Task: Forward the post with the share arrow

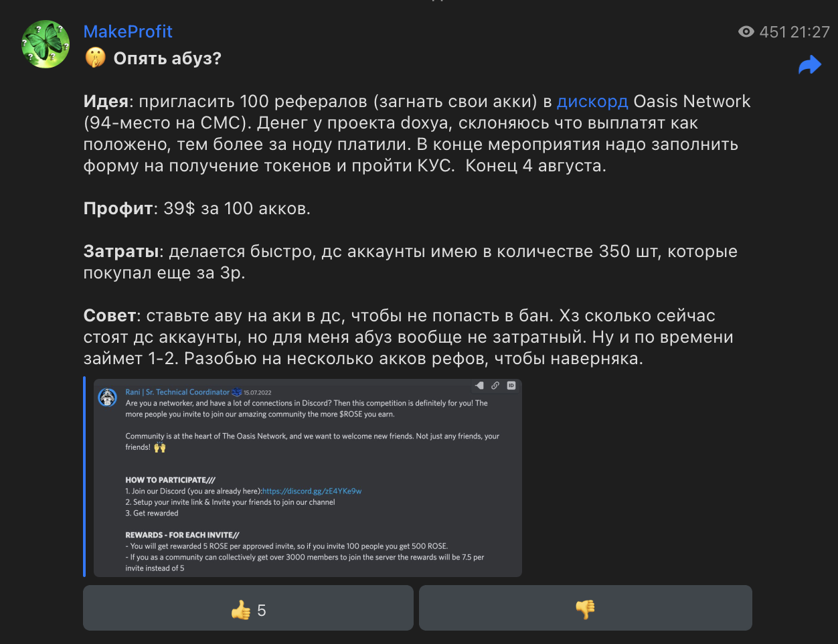Action: click(810, 65)
